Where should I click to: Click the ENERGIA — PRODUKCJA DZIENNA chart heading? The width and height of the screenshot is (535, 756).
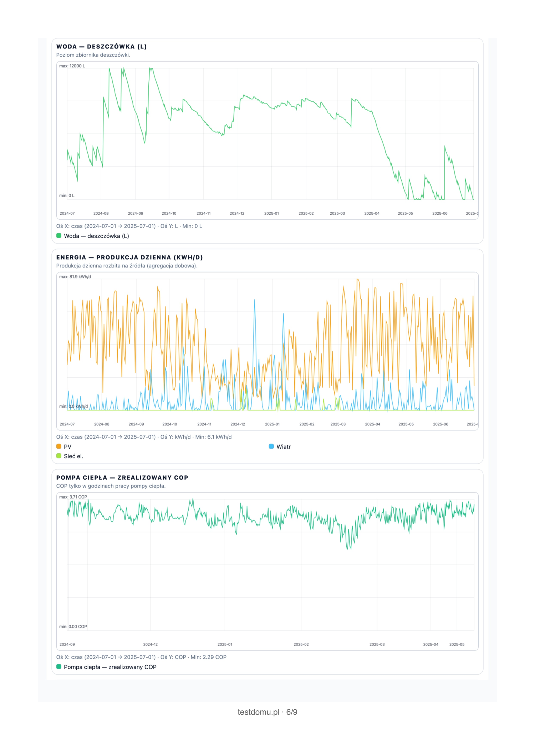tap(129, 257)
